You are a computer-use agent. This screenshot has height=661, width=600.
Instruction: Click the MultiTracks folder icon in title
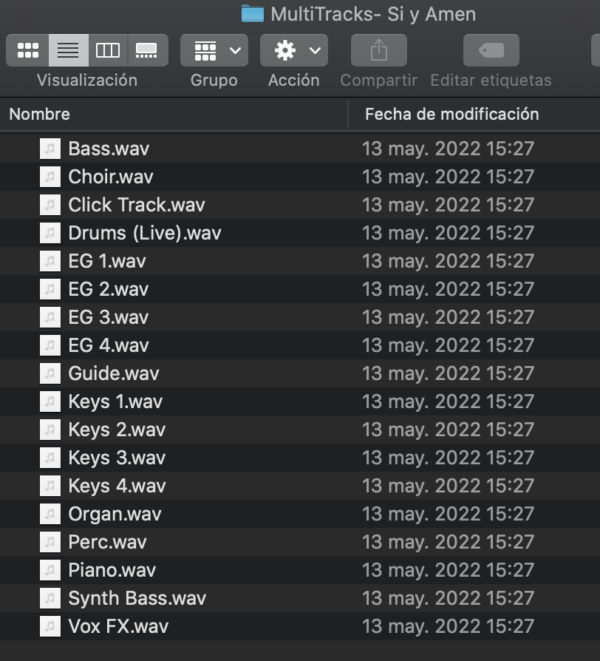[x=253, y=14]
